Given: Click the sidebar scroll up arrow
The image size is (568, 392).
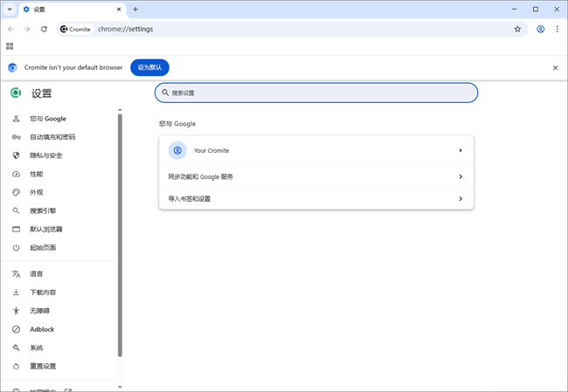Looking at the screenshot, I should point(120,110).
